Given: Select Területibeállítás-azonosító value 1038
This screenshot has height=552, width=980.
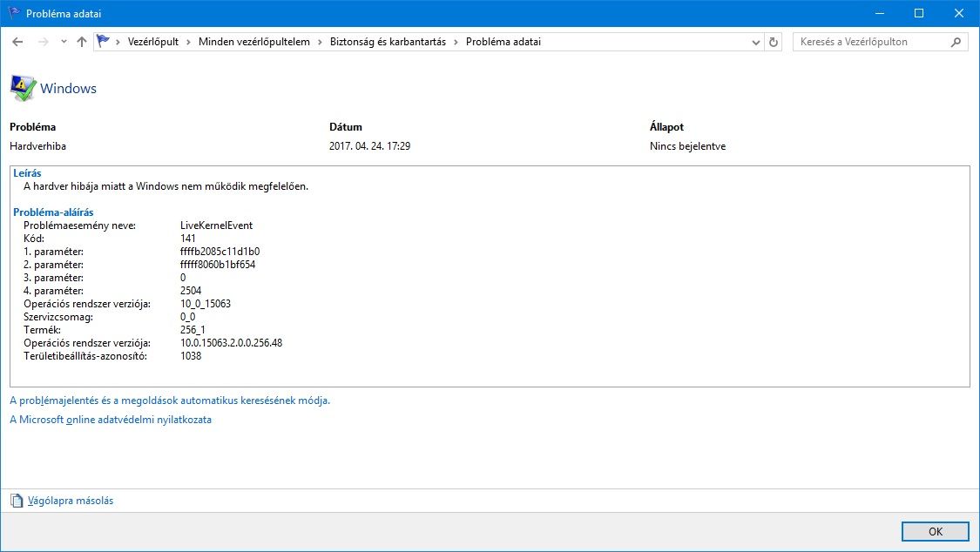Looking at the screenshot, I should click(191, 356).
